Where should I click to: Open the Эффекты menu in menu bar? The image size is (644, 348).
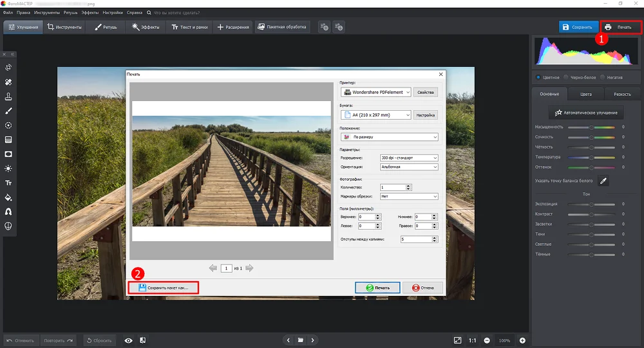click(x=90, y=12)
